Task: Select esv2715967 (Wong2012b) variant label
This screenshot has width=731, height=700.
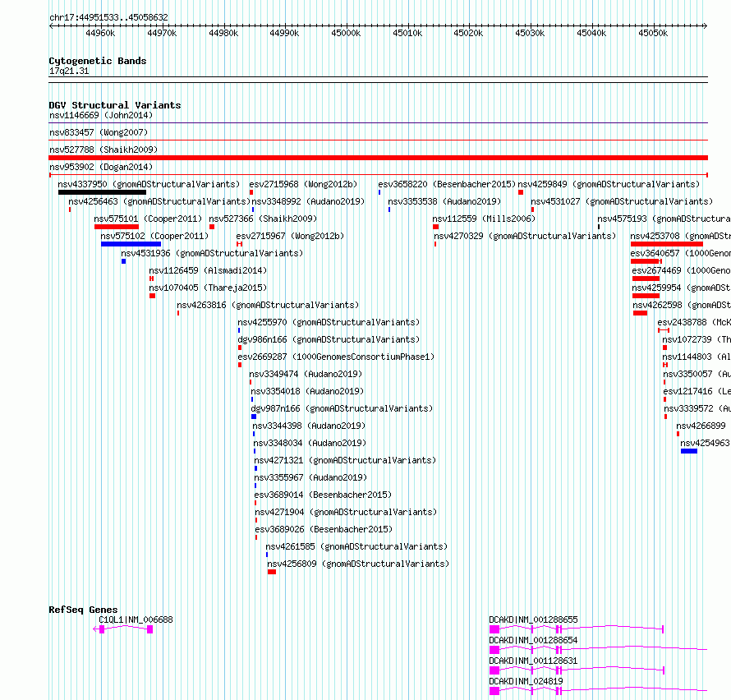Action: click(291, 236)
